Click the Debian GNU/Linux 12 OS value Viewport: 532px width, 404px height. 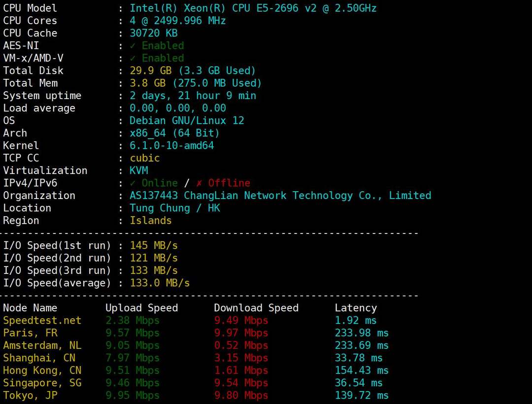coord(187,121)
